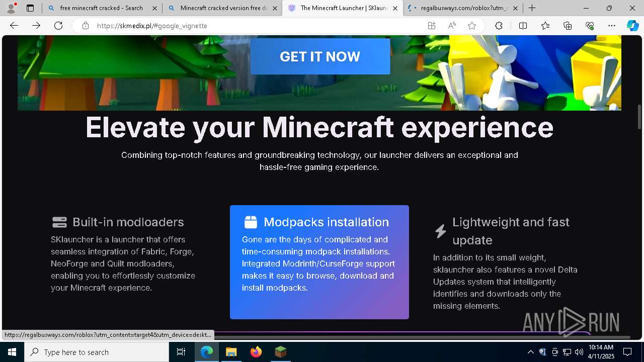Open Microsoft Edge from taskbar
Image resolution: width=644 pixels, height=362 pixels.
tap(207, 352)
